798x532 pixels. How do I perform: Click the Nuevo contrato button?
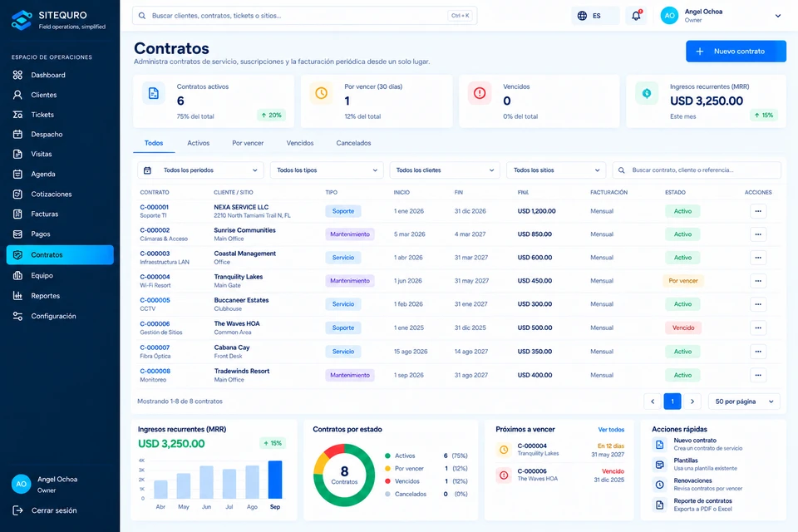736,52
